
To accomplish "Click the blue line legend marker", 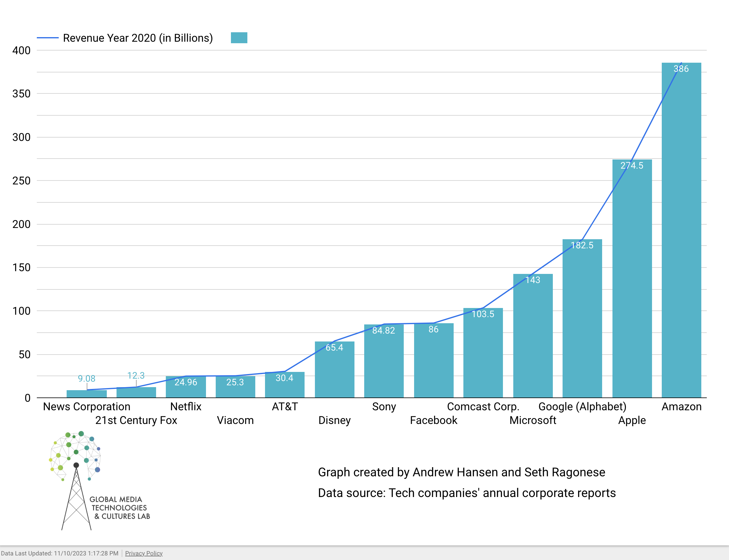I will (47, 38).
